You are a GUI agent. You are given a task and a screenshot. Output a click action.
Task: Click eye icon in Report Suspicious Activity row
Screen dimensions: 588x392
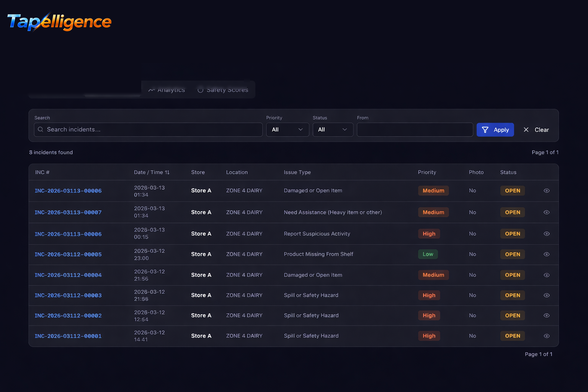(547, 234)
